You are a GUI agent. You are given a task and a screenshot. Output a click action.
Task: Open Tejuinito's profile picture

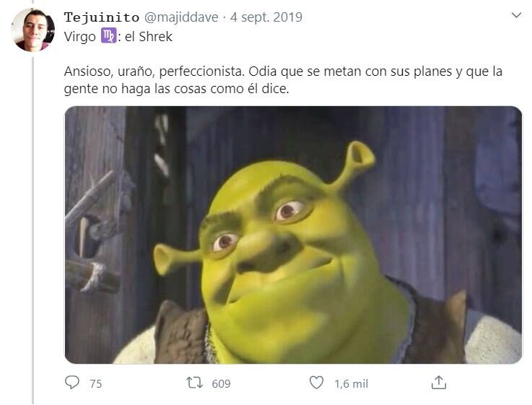[x=33, y=30]
